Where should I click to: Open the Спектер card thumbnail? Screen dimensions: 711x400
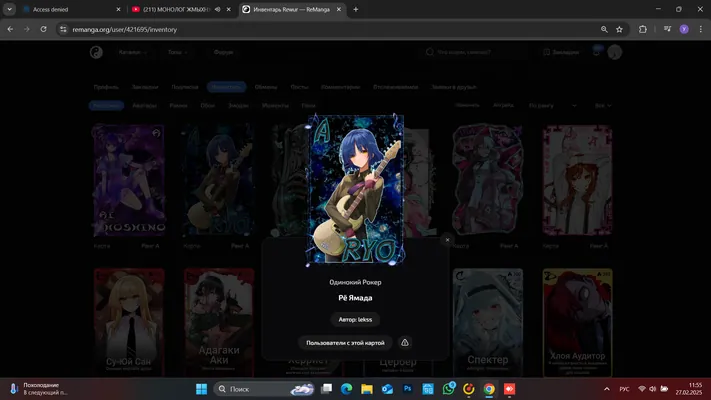tap(487, 322)
